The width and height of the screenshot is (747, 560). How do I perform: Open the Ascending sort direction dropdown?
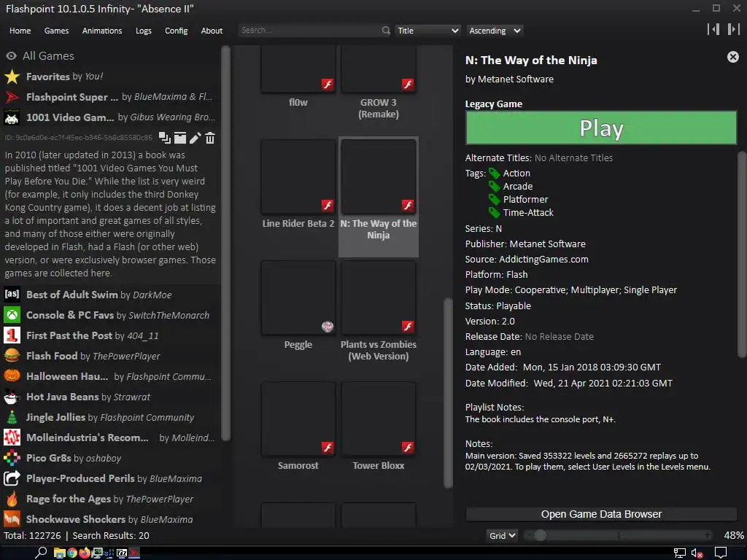[495, 31]
